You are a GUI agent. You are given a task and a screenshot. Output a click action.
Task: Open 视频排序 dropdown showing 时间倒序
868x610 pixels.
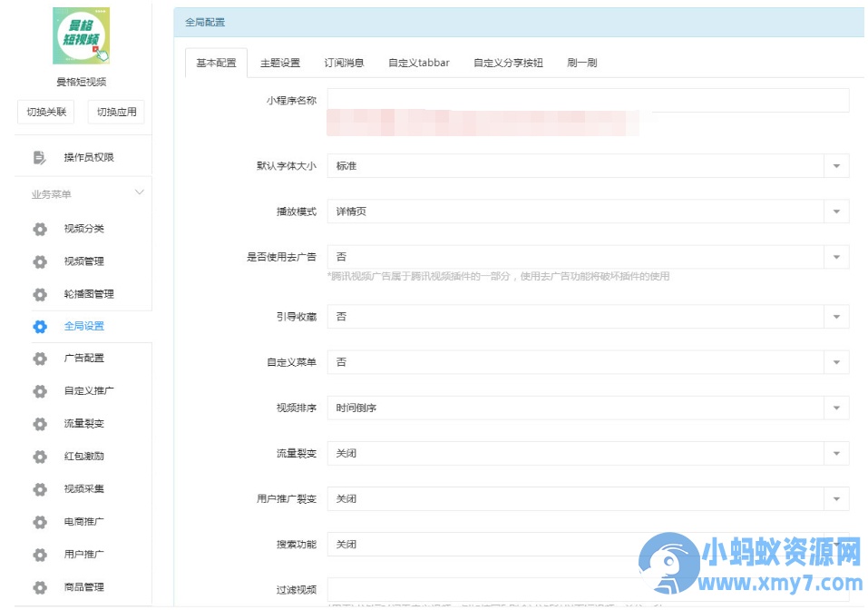(588, 408)
